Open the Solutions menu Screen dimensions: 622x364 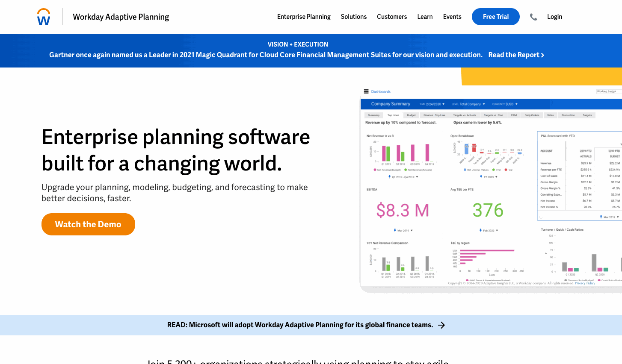click(x=354, y=17)
